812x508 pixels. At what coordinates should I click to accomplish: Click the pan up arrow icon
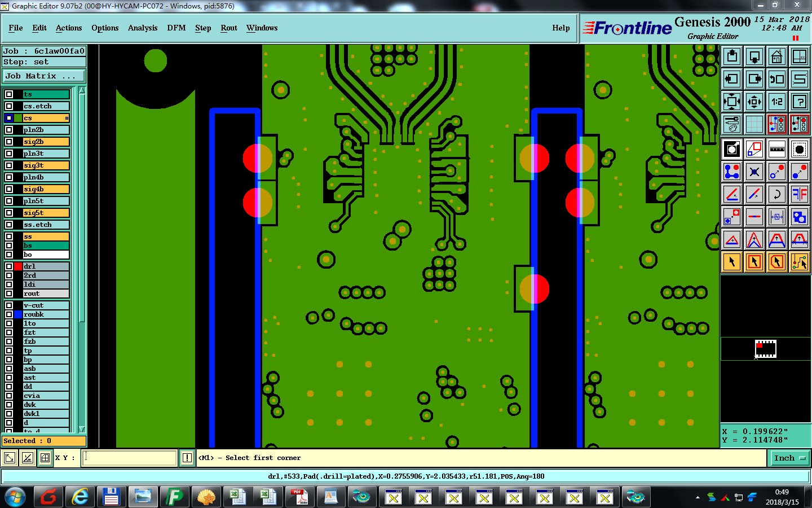pyautogui.click(x=732, y=56)
